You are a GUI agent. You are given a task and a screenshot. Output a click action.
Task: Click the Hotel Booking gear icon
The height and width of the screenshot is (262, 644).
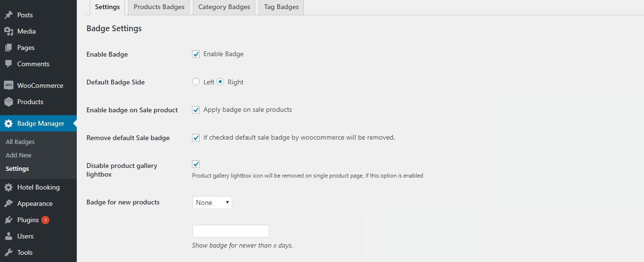[9, 187]
